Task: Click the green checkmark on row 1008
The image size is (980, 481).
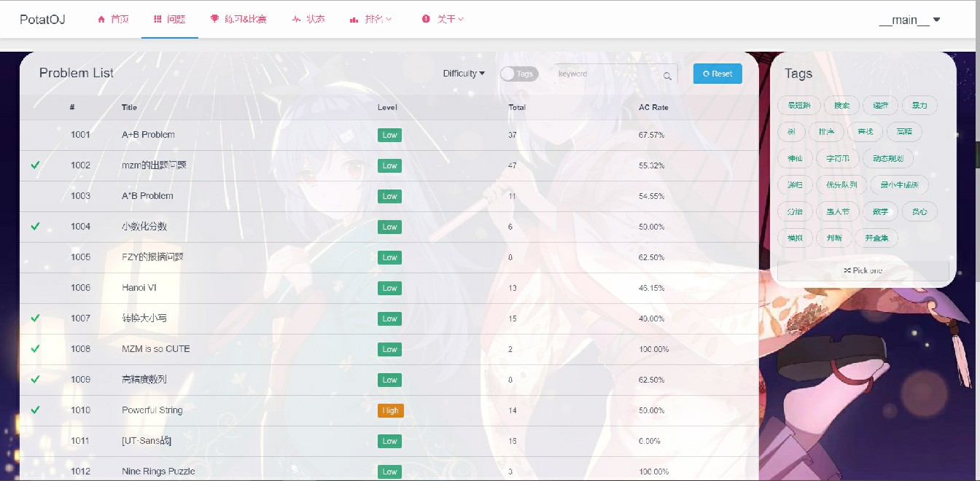Action: [x=35, y=349]
